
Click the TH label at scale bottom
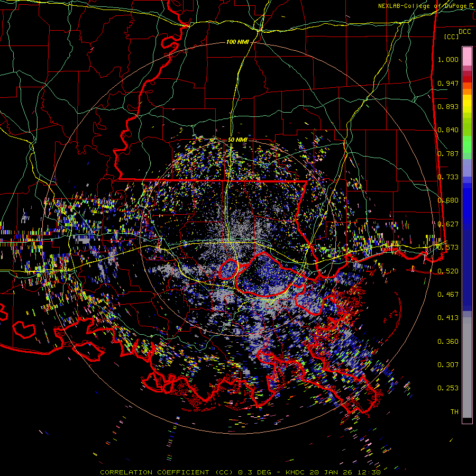(454, 412)
